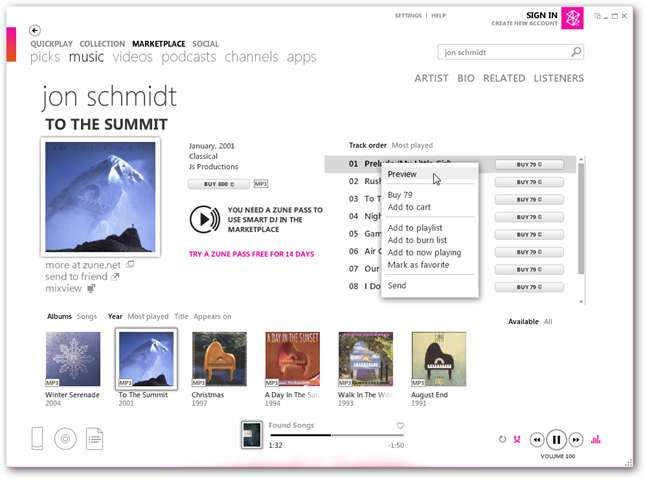Open the device icon at bottom left

click(x=37, y=438)
